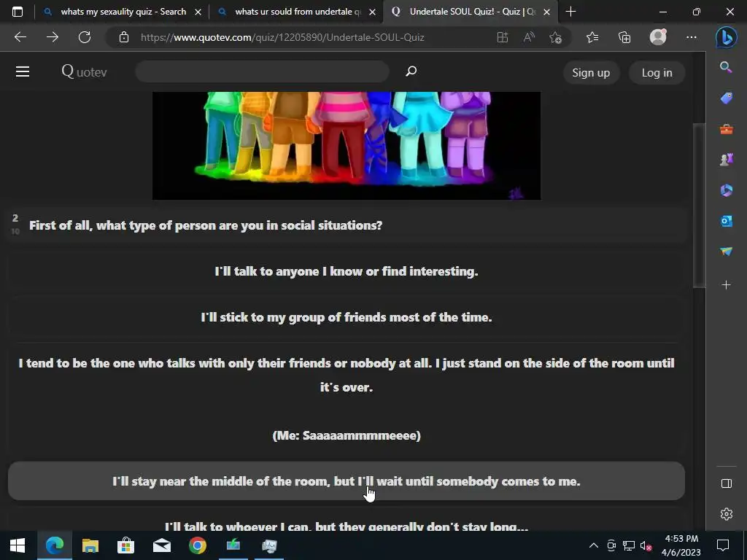Add this page to favorites star icon
This screenshot has width=747, height=560.
click(x=555, y=37)
